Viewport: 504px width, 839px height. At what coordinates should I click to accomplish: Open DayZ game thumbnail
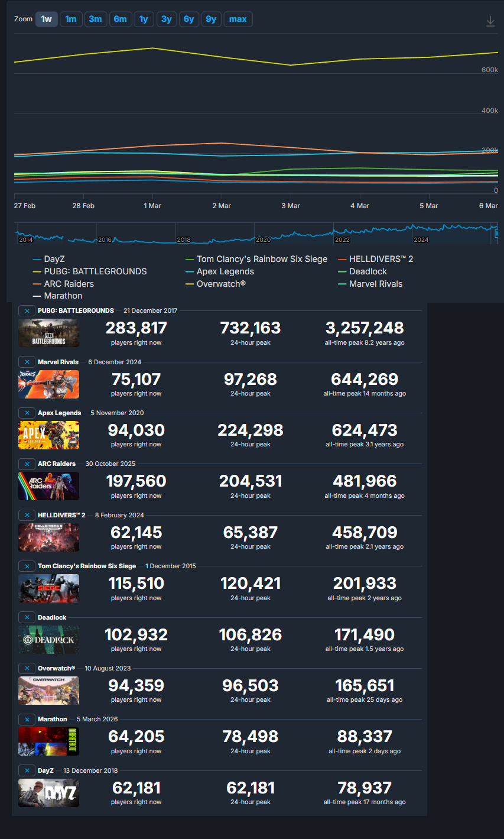(49, 793)
